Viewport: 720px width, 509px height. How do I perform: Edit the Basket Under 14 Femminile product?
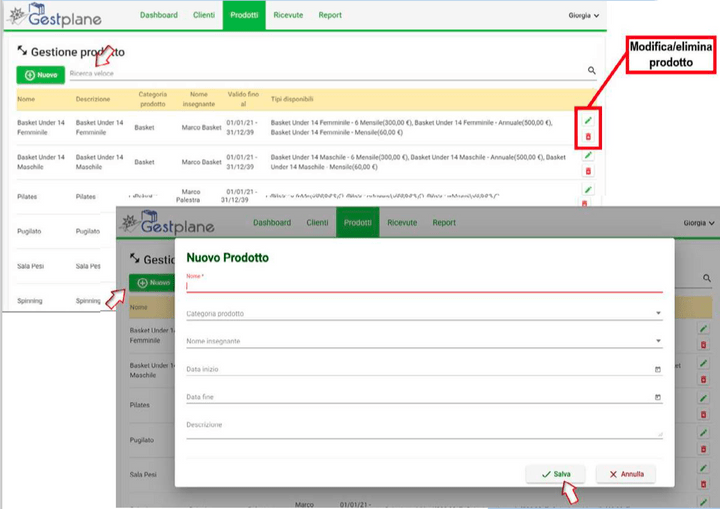(588, 120)
